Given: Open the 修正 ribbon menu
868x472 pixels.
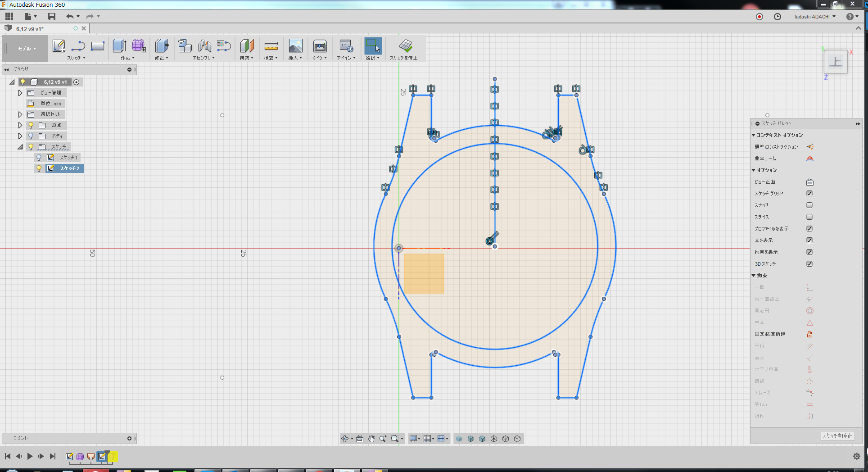Looking at the screenshot, I should click(162, 58).
